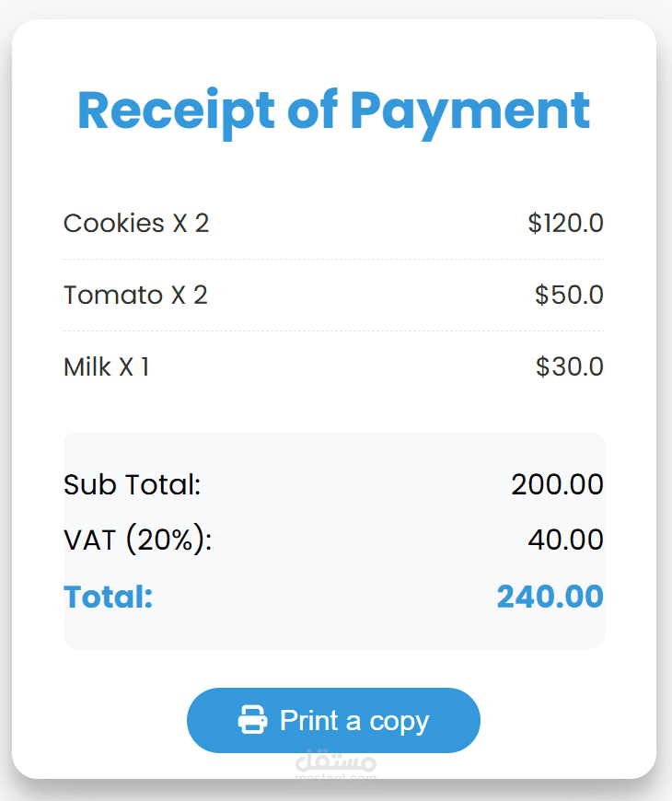Click the Print a copy text label

tap(354, 721)
